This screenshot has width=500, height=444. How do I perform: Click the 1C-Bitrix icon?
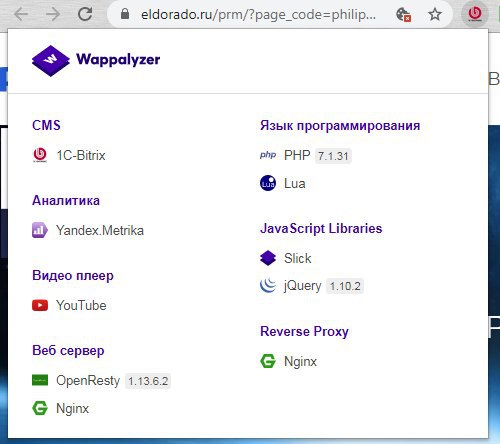coord(40,155)
